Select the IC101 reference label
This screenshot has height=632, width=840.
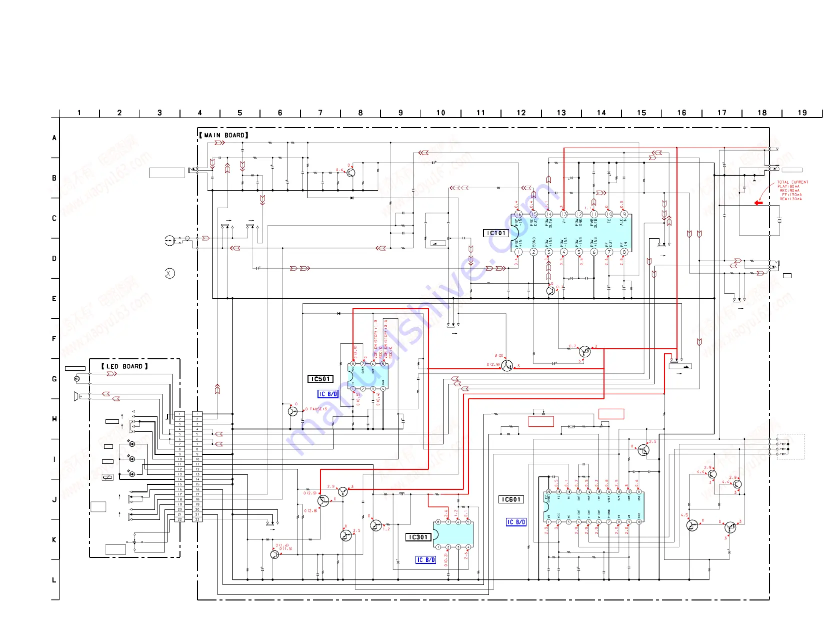496,233
